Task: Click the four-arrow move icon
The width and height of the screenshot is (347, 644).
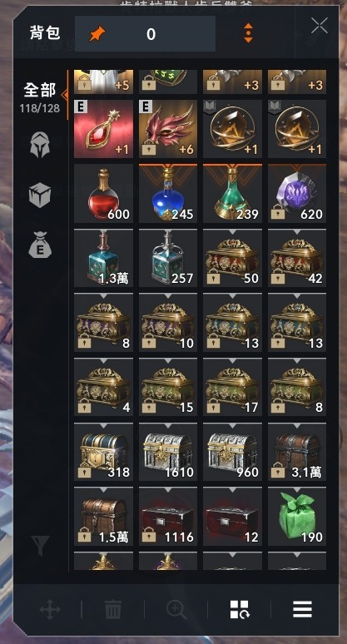Action: pyautogui.click(x=50, y=609)
